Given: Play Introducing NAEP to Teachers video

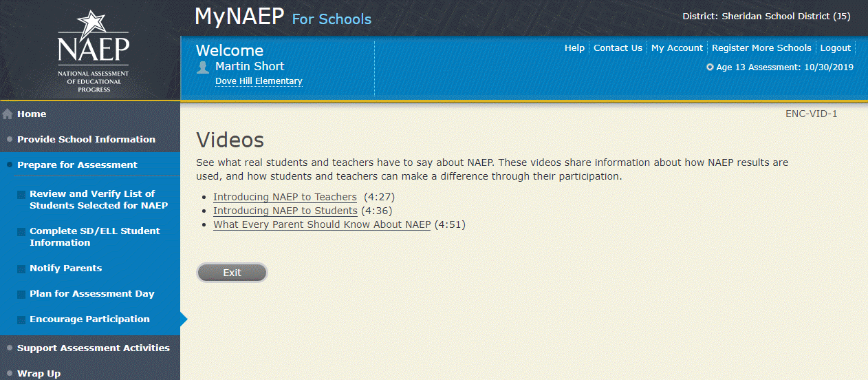Looking at the screenshot, I should tap(285, 197).
